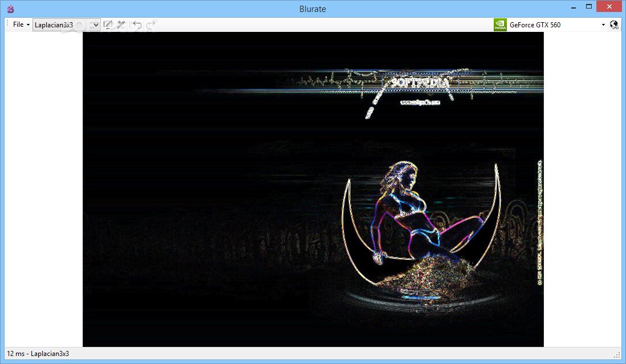Click the Blurate app icon in title bar
The width and height of the screenshot is (626, 364).
click(10, 9)
